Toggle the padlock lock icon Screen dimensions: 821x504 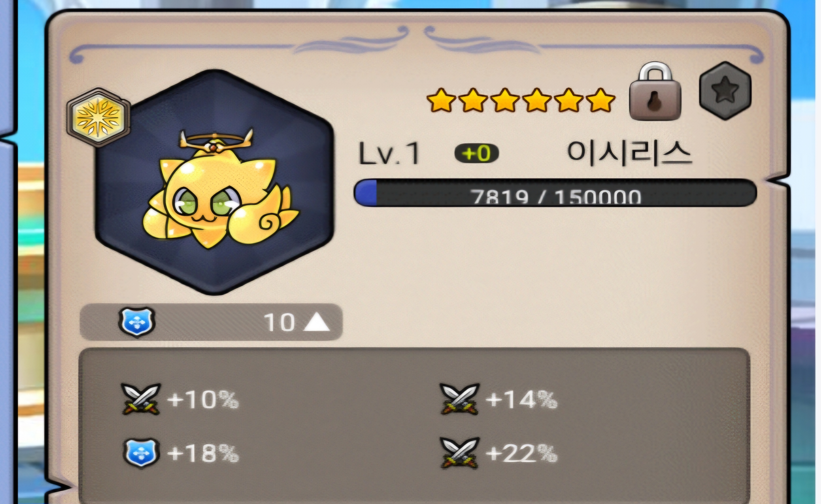[x=655, y=91]
